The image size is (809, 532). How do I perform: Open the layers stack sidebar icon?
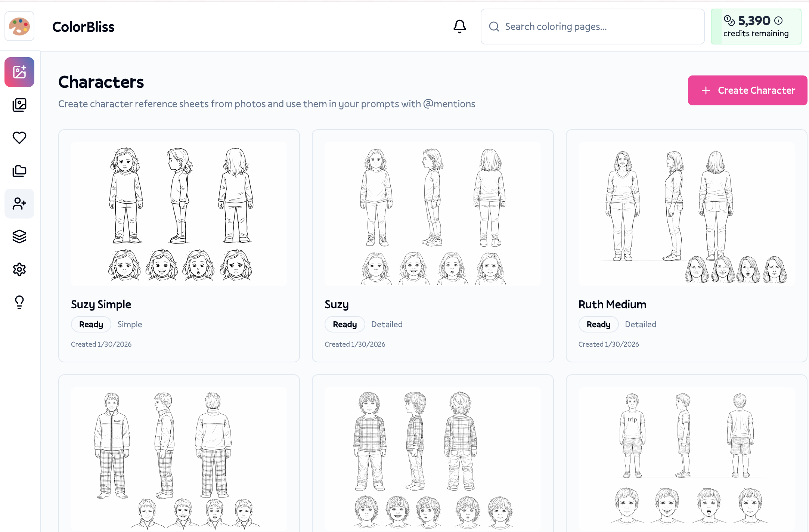(19, 236)
